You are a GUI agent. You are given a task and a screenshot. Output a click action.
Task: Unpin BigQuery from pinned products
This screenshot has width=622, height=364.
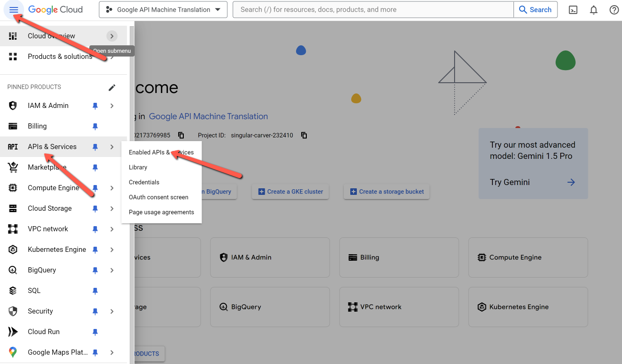(x=95, y=271)
